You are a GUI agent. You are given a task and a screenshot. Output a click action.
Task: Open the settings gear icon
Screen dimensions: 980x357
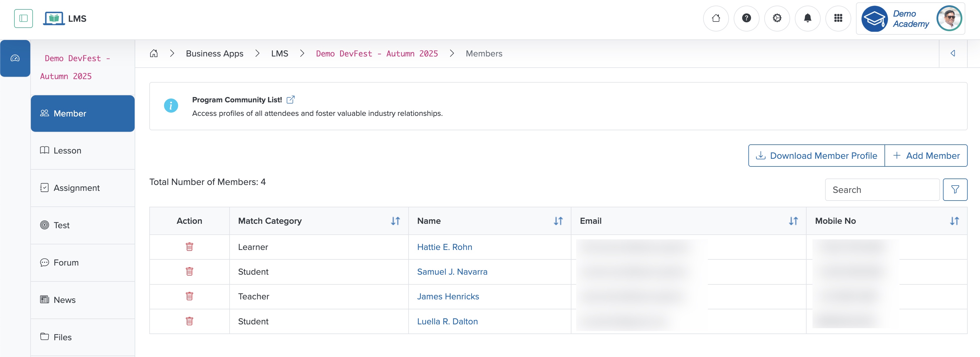(777, 18)
